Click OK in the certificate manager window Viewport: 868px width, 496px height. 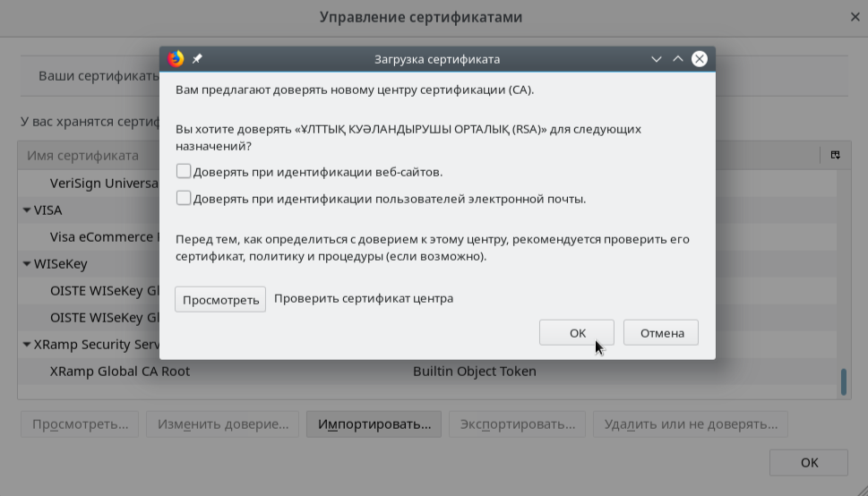[x=809, y=462]
